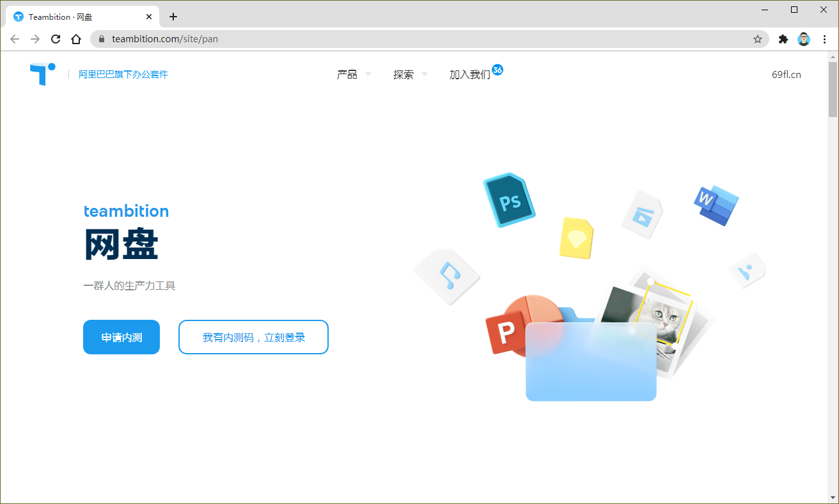Click the 69fl.cn text in header
The width and height of the screenshot is (839, 504).
[x=787, y=74]
